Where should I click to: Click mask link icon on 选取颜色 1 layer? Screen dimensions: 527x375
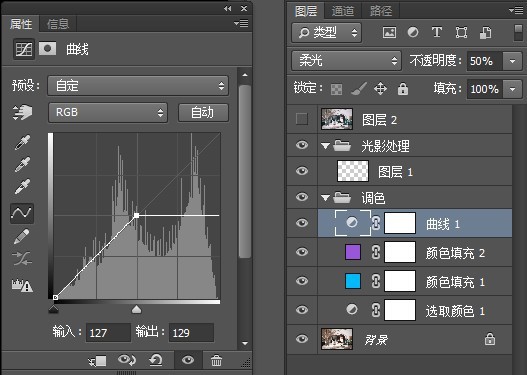pyautogui.click(x=376, y=310)
